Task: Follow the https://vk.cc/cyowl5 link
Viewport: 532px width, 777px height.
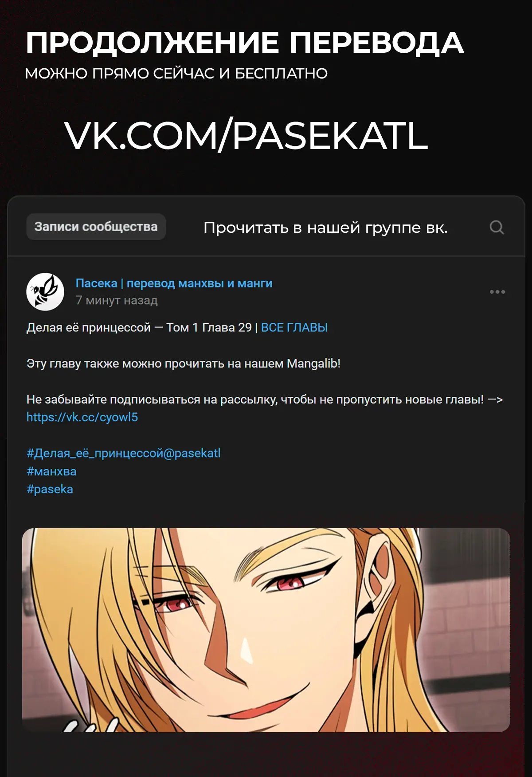Action: coord(82,417)
